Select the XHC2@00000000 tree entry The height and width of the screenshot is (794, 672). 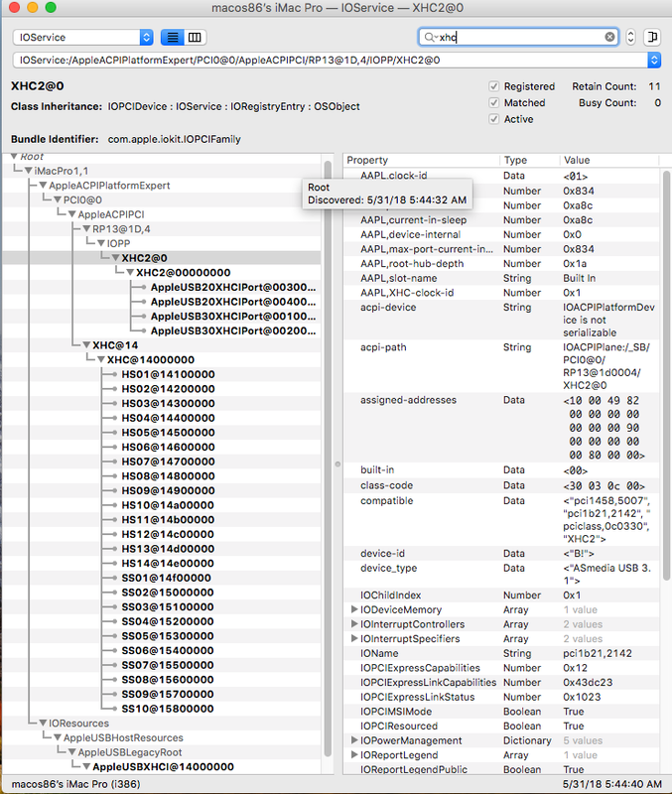[184, 272]
